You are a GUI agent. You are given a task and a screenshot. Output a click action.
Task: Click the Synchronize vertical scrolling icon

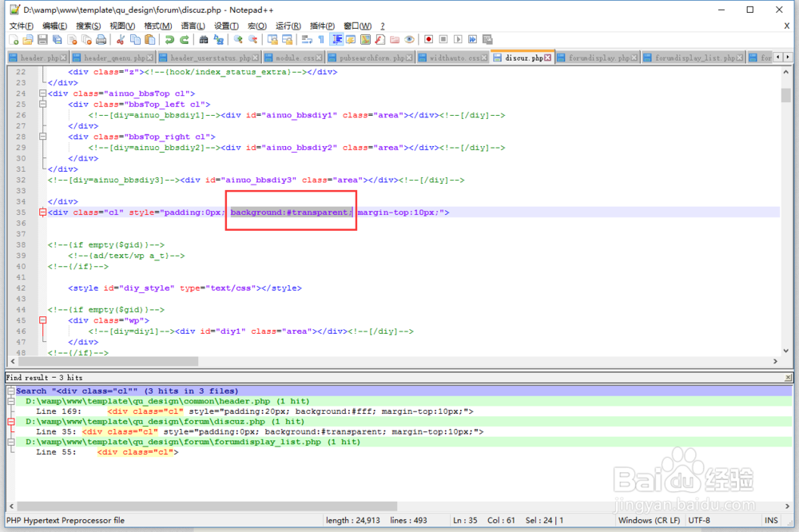[x=272, y=40]
